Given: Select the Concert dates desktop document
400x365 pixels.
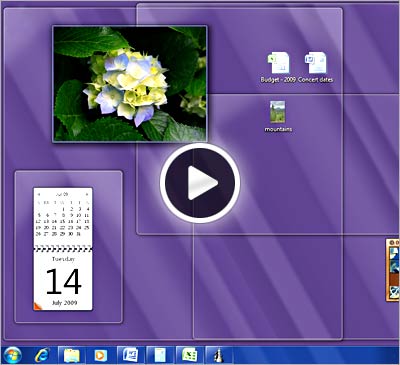Looking at the screenshot, I should tap(315, 67).
